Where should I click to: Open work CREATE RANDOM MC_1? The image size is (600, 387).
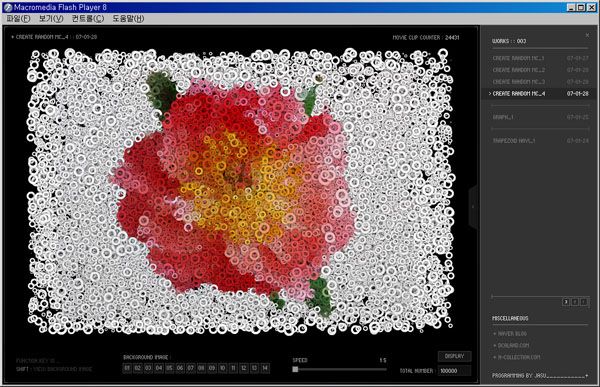click(x=540, y=58)
